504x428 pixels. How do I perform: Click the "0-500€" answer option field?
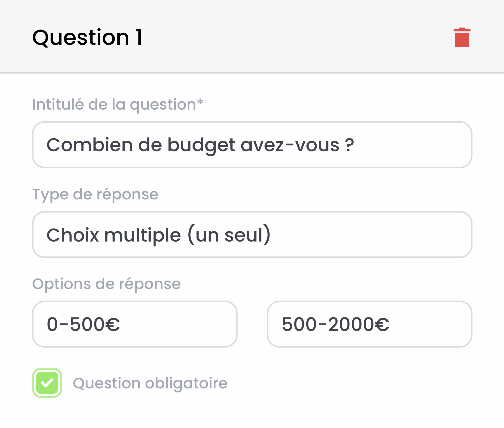134,324
